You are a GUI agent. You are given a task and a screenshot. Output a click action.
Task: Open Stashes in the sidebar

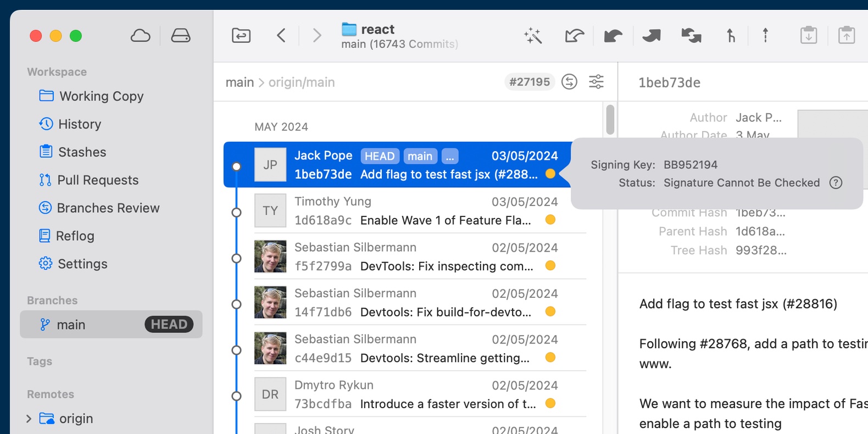click(x=82, y=152)
